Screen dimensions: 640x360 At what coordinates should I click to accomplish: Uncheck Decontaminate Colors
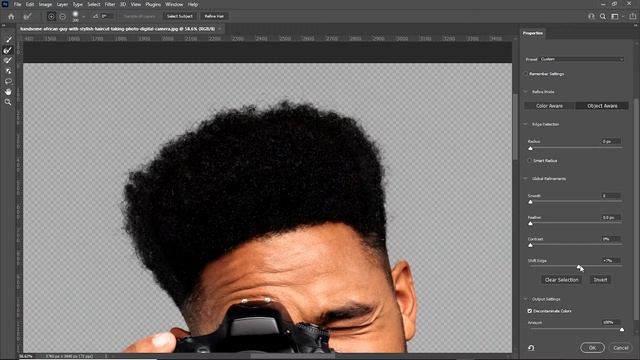pyautogui.click(x=529, y=311)
